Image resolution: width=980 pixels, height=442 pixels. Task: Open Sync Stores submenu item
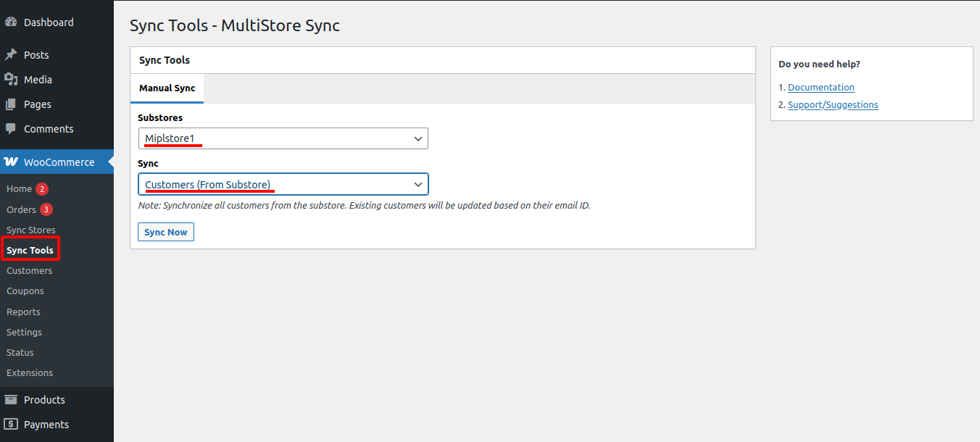30,230
